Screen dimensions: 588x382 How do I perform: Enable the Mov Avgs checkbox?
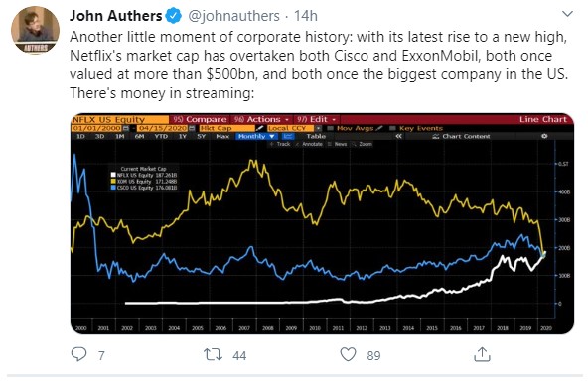tap(331, 128)
